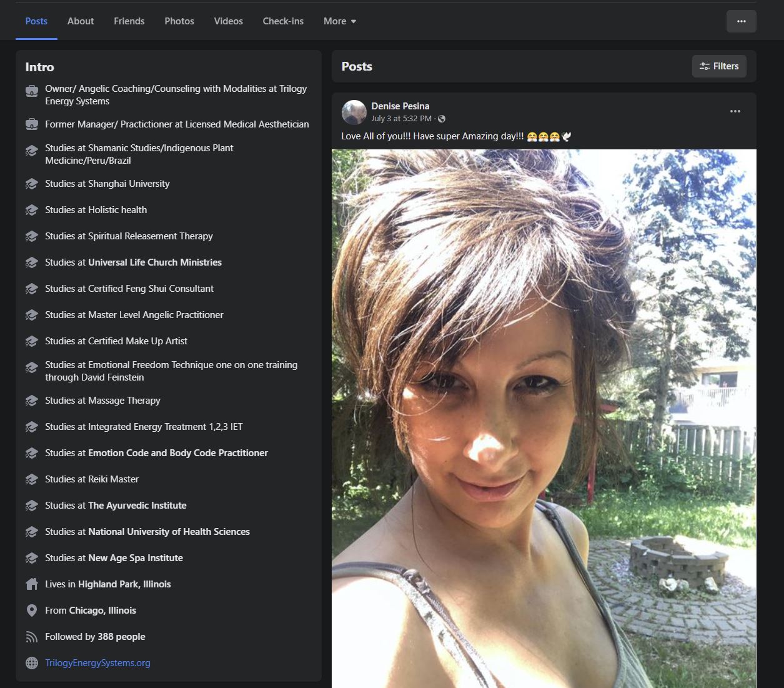Click the house icon beside Lives in
Image resolution: width=784 pixels, height=688 pixels.
[32, 584]
